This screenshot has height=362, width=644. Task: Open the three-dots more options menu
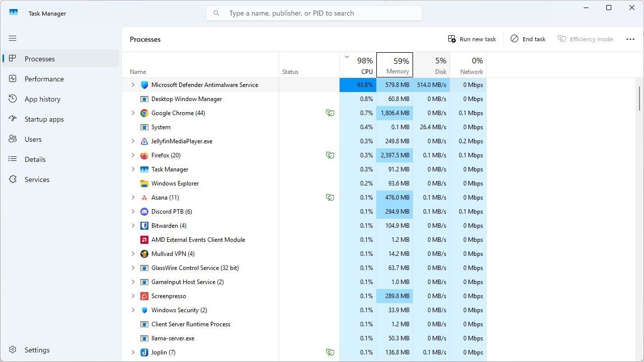(x=630, y=39)
